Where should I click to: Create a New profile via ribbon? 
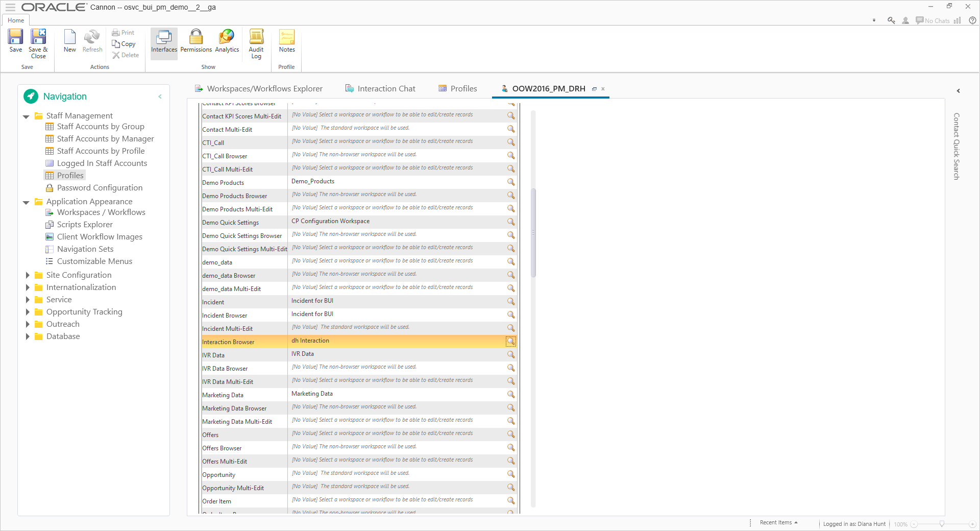[69, 40]
